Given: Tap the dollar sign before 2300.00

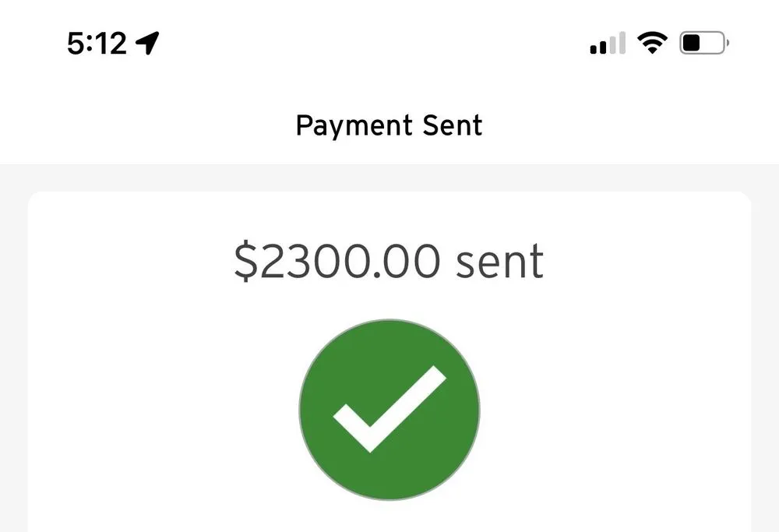Looking at the screenshot, I should 245,263.
